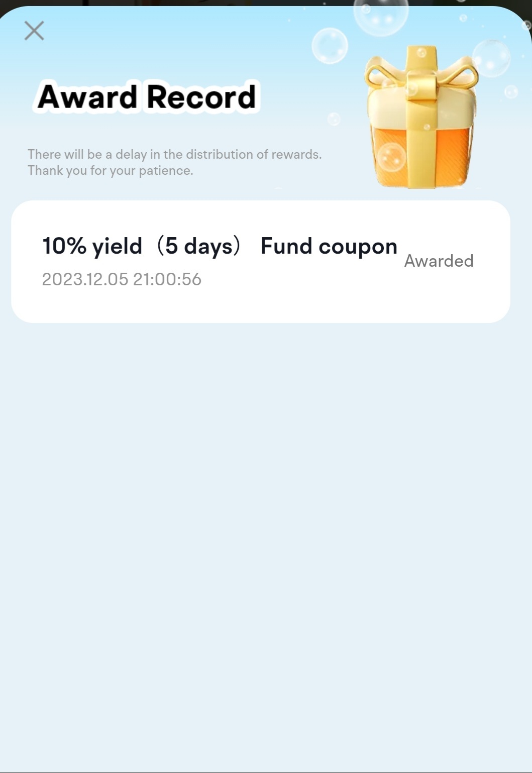532x773 pixels.
Task: Click the Awarded status label
Action: click(x=439, y=261)
